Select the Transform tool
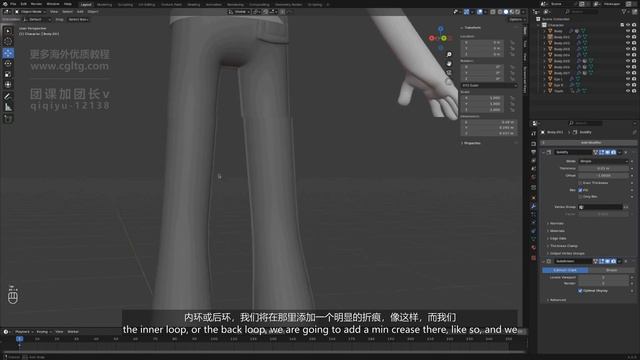The height and width of the screenshot is (360, 640). coord(8,84)
